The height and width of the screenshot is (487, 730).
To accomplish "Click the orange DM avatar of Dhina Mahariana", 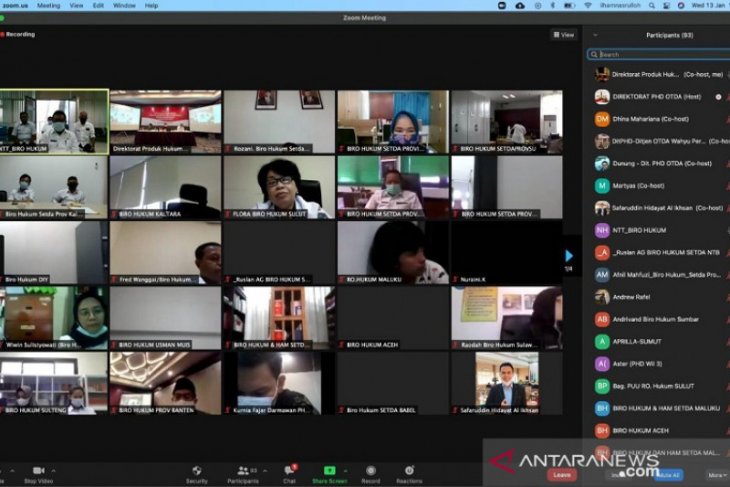I will coord(602,119).
